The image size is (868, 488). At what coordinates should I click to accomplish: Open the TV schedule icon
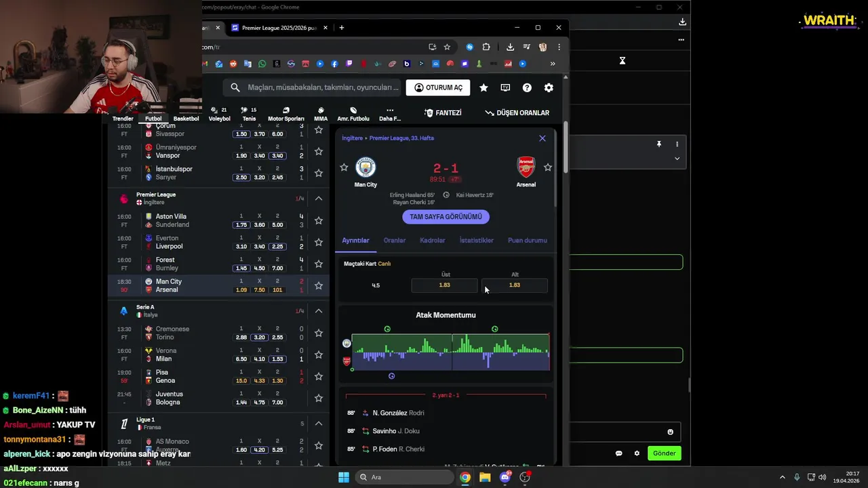[x=505, y=87]
